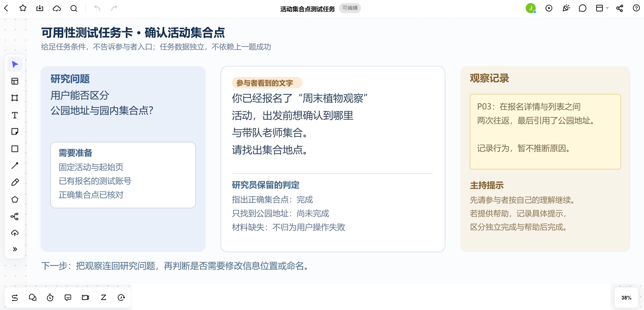
Task: Select the line connector tool
Action: click(x=15, y=165)
